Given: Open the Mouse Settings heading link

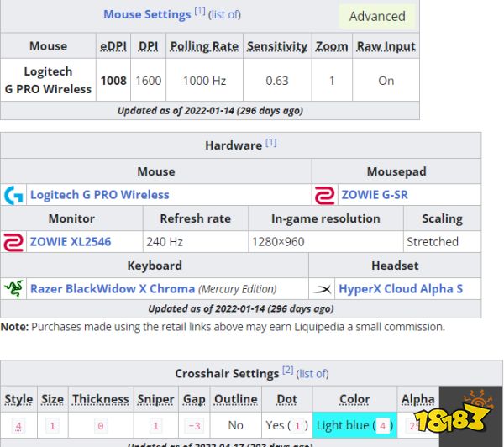Looking at the screenshot, I should click(x=147, y=14).
